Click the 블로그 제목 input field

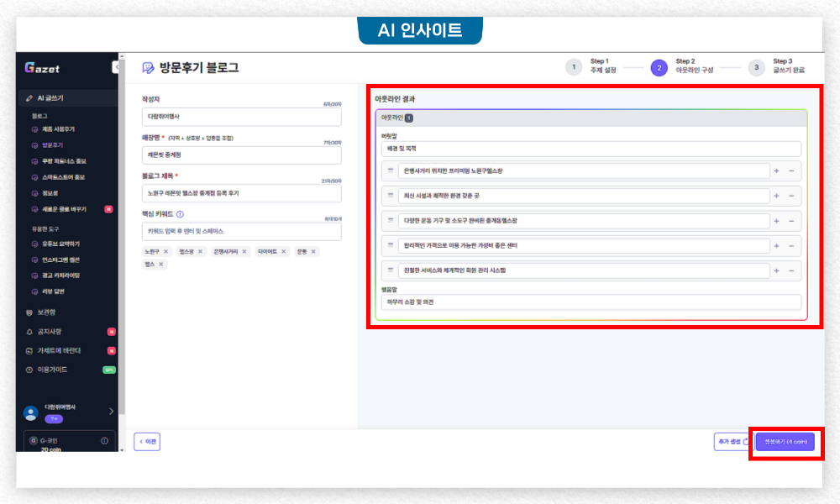coord(242,193)
